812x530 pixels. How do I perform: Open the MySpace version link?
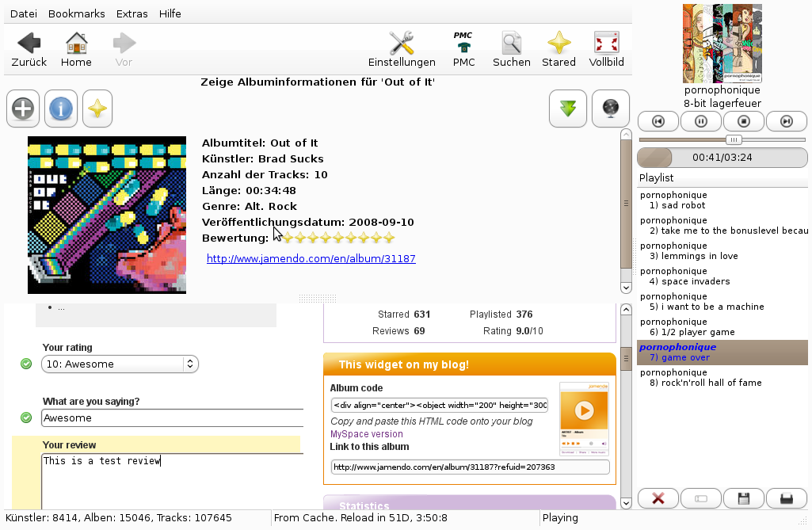click(x=367, y=434)
